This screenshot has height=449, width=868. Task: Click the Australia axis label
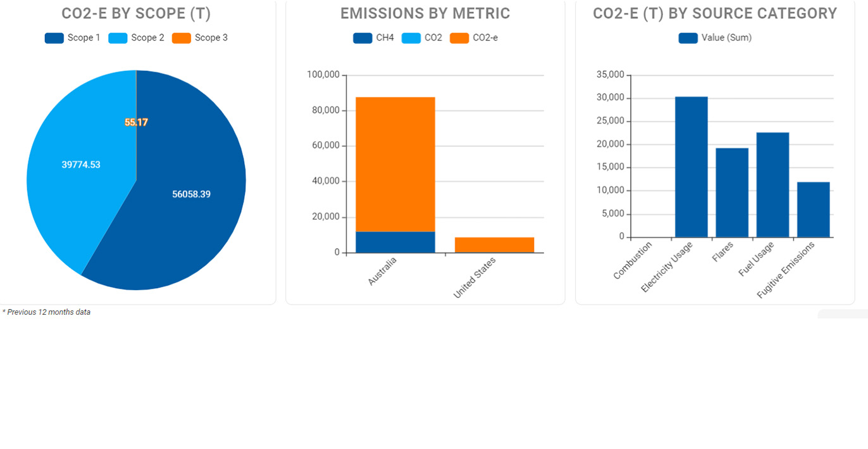point(381,270)
